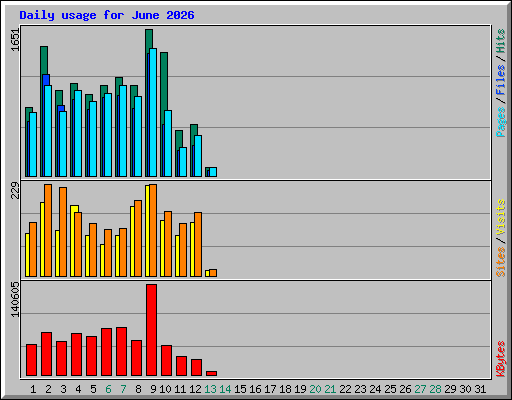This screenshot has height=400, width=512.
Task: Select the cyan Pages bar for day 13
Action: pyautogui.click(x=213, y=172)
